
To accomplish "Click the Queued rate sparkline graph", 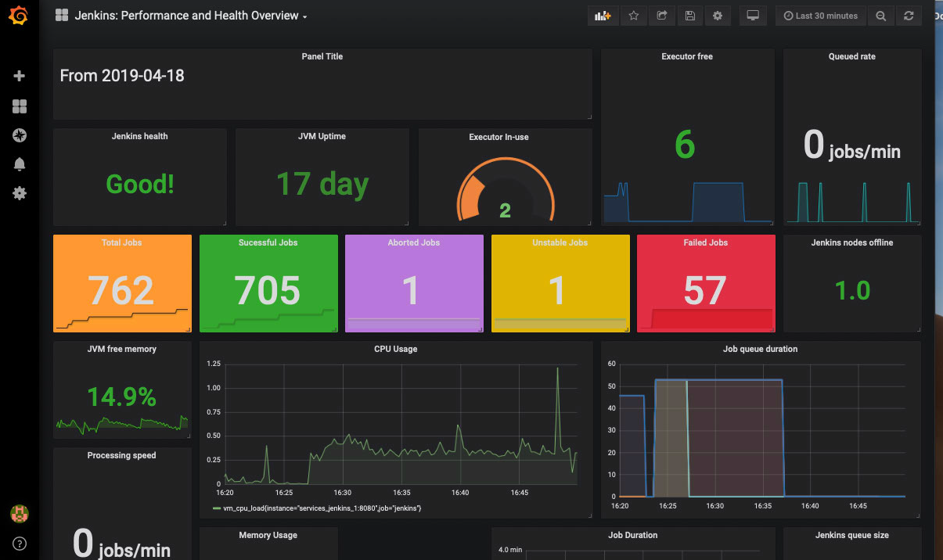I will pyautogui.click(x=852, y=203).
